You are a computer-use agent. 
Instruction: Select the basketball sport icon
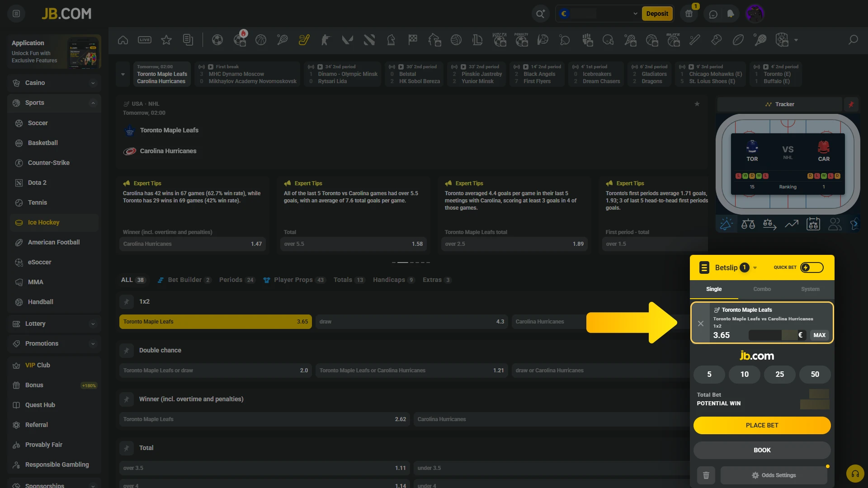[x=261, y=40]
